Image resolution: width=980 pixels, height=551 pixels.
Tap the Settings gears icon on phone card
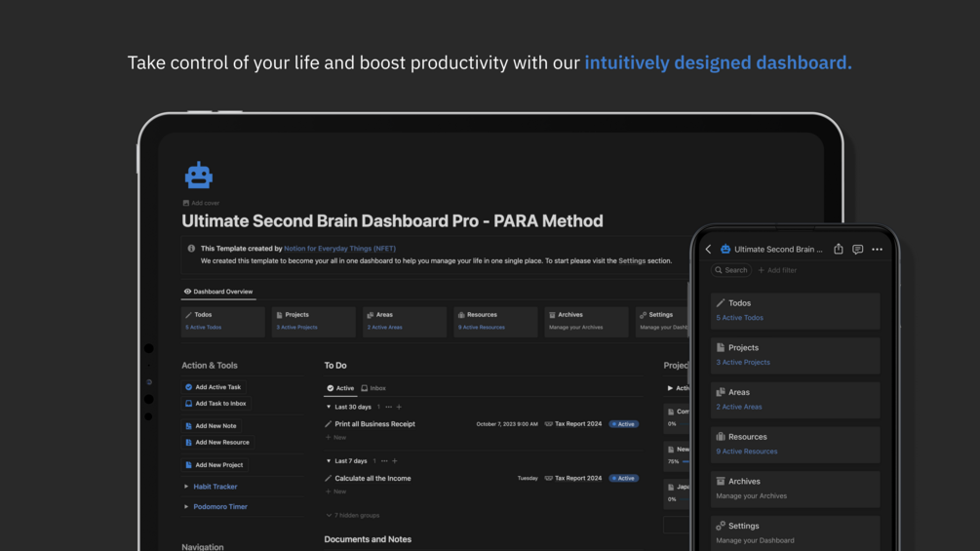[721, 526]
